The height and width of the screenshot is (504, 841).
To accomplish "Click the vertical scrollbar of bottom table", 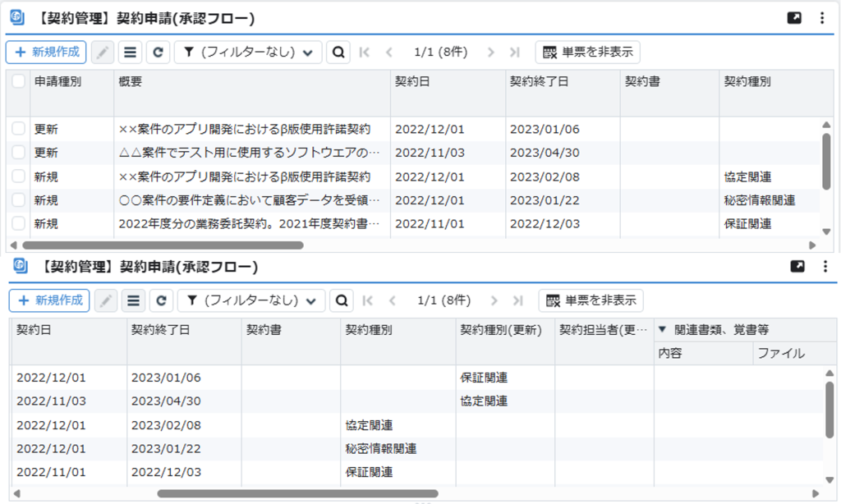I will click(830, 409).
